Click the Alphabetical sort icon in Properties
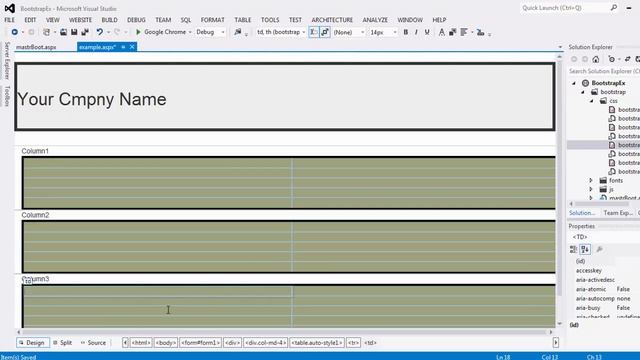The height and width of the screenshot is (360, 640). point(585,249)
